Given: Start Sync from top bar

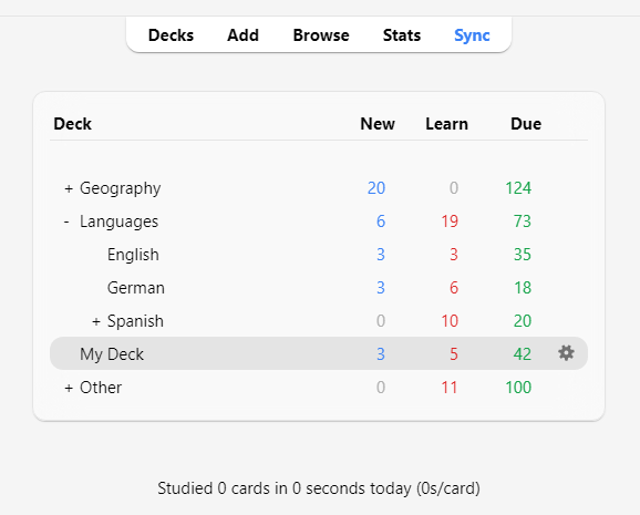Looking at the screenshot, I should 472,36.
